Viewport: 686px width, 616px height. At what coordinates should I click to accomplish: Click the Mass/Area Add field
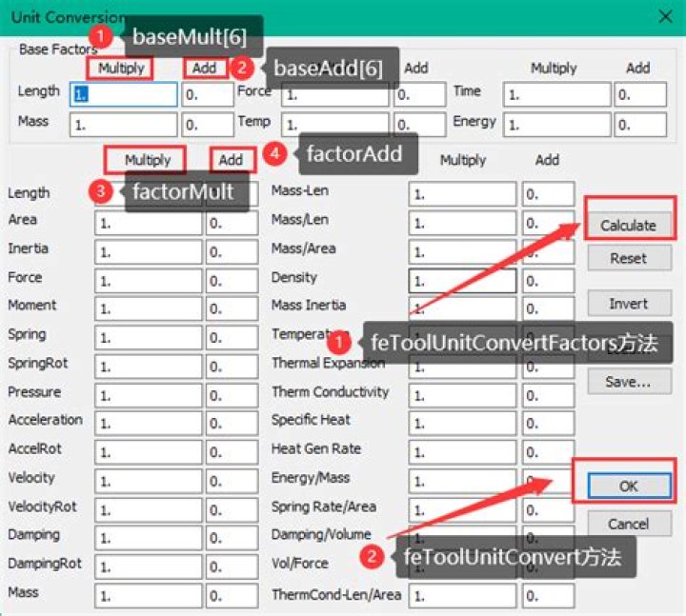click(x=548, y=252)
